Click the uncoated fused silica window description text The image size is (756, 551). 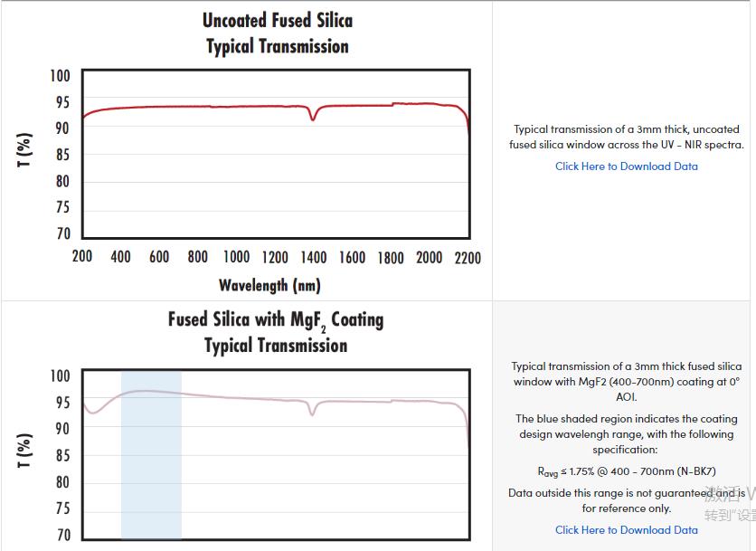[x=626, y=138]
